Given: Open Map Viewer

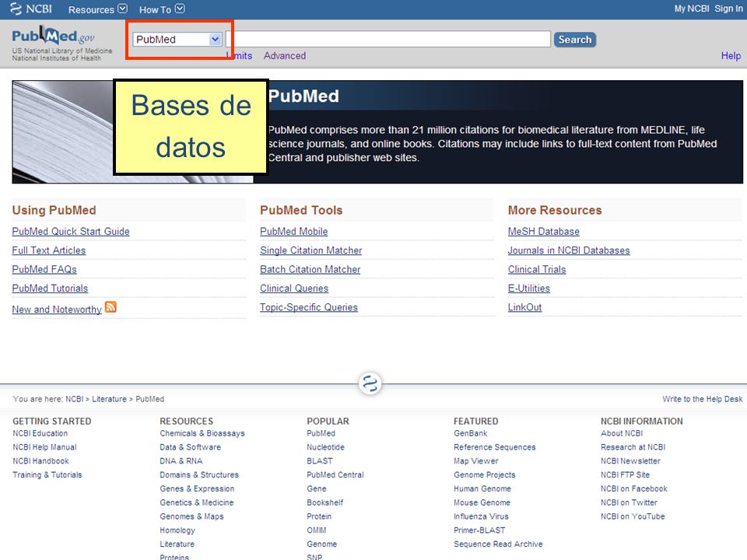Looking at the screenshot, I should click(x=476, y=461).
